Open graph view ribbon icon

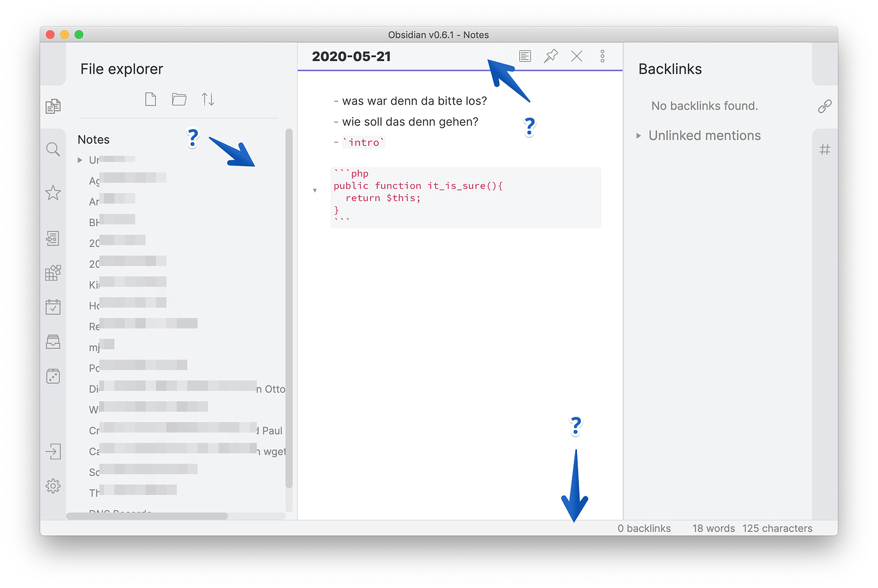point(53,273)
